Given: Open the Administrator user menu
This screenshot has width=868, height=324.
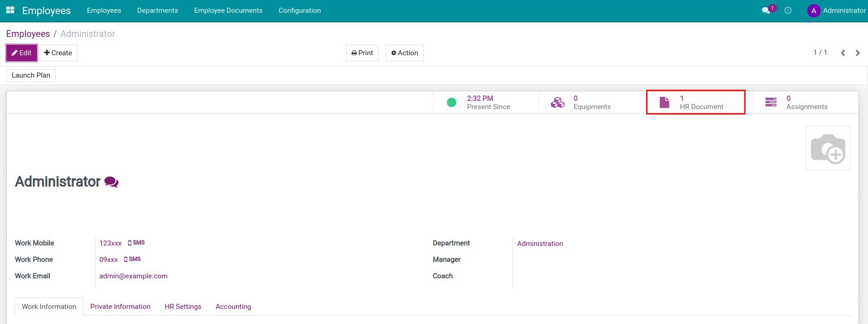Looking at the screenshot, I should pos(837,10).
